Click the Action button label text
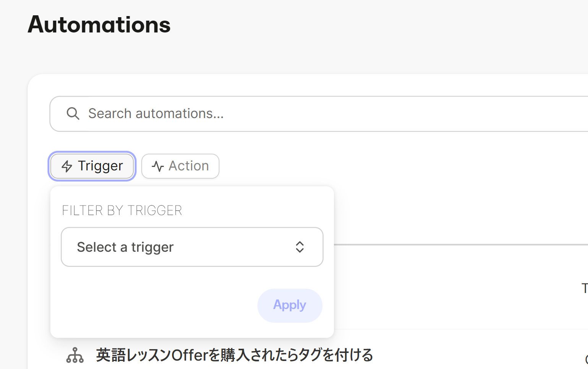The width and height of the screenshot is (588, 369). click(189, 166)
